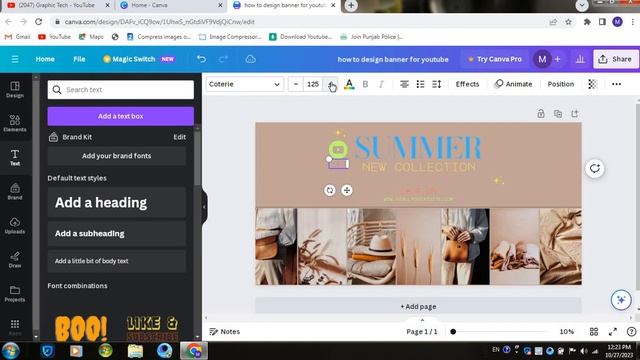Open the 10% zoom level dropdown

[x=567, y=332]
